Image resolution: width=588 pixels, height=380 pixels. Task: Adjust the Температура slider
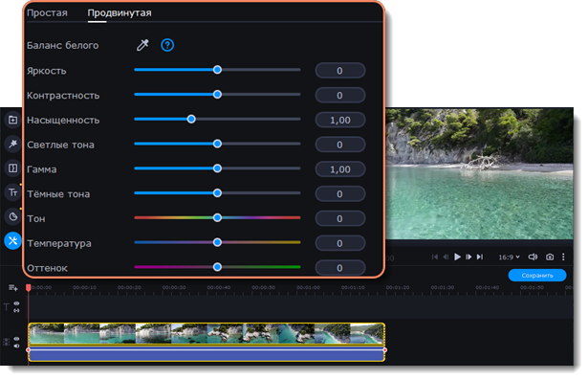tap(217, 242)
